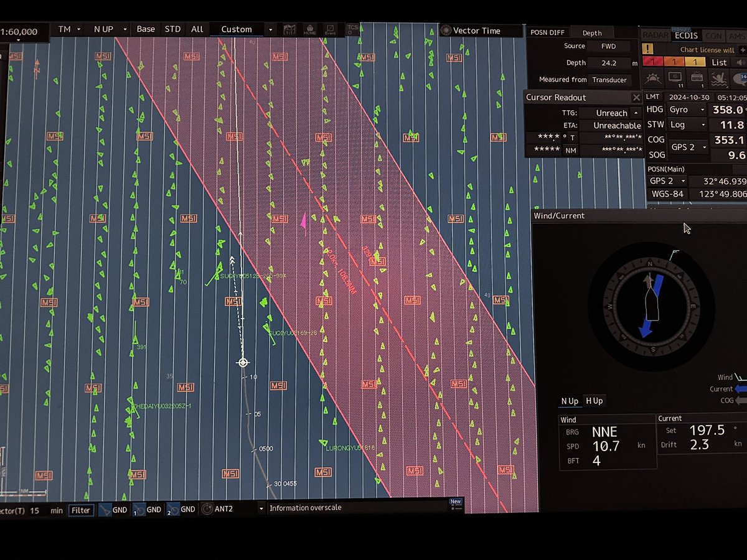The width and height of the screenshot is (747, 560).
Task: Click the man overboard icon
Action: tap(720, 78)
